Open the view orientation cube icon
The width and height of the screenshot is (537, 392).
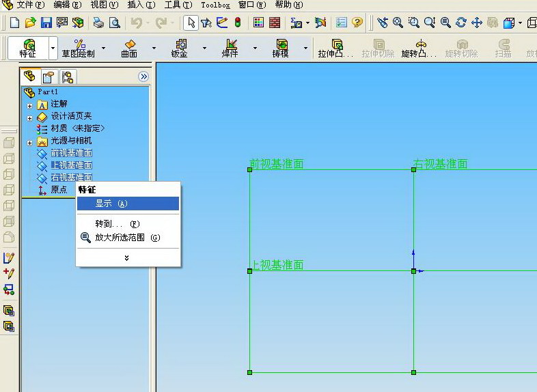pos(509,23)
